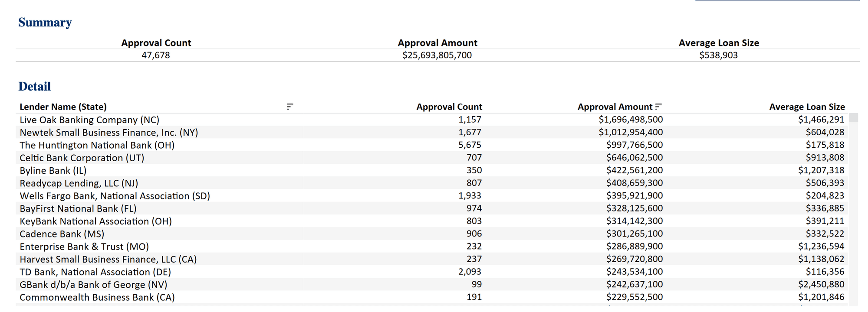
Task: Click approval count 5,675 for Huntington
Action: click(x=470, y=145)
